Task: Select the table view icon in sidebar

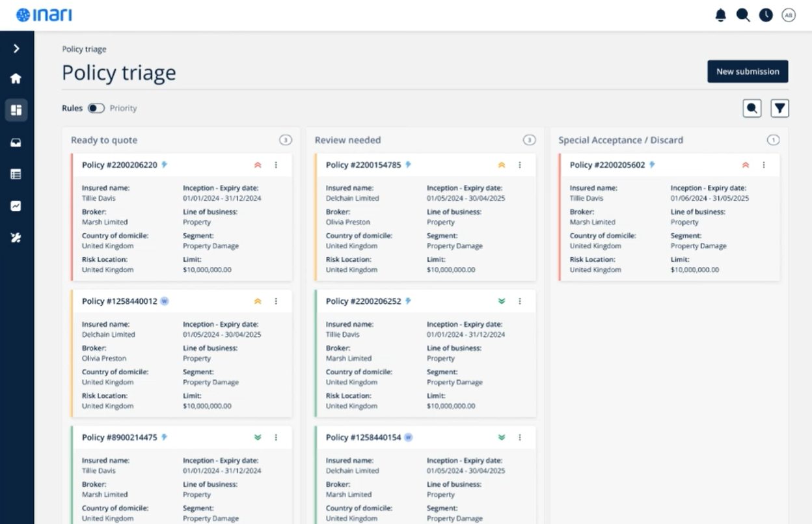Action: [16, 174]
